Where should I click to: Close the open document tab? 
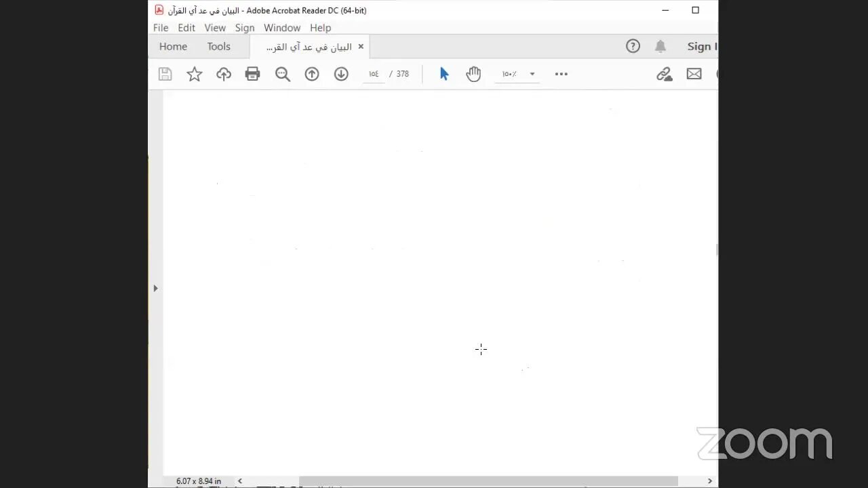tap(361, 47)
